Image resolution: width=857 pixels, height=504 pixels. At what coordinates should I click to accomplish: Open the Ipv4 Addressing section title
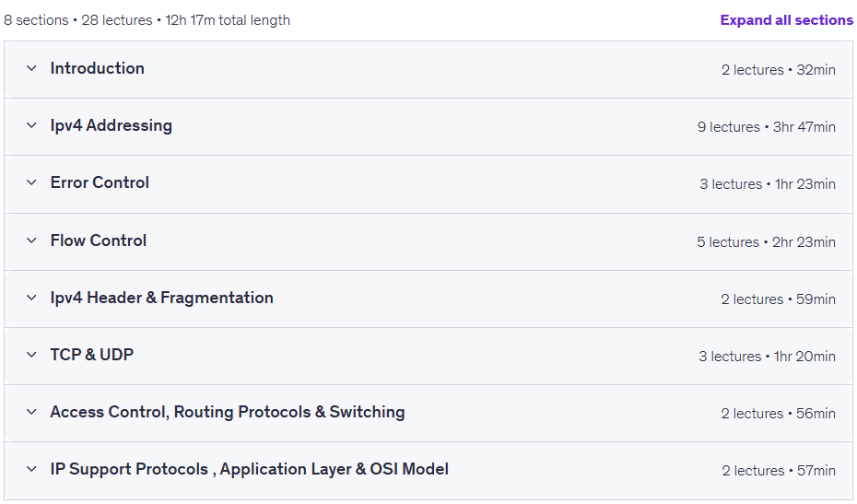[x=111, y=125]
